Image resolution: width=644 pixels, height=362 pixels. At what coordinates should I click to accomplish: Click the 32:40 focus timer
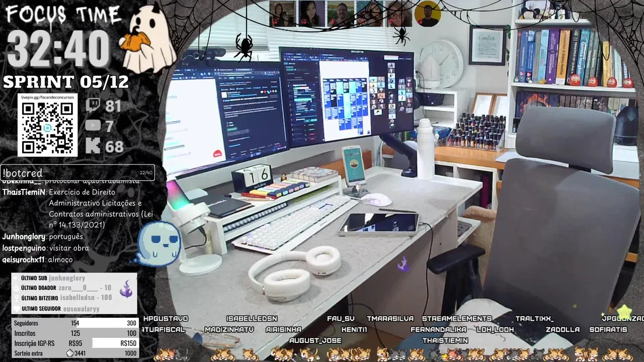[x=58, y=49]
